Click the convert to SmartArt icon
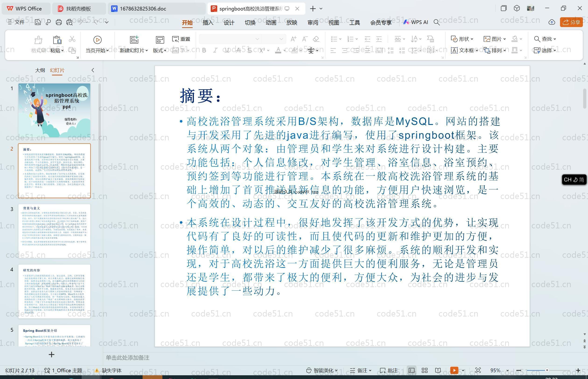 pos(430,39)
